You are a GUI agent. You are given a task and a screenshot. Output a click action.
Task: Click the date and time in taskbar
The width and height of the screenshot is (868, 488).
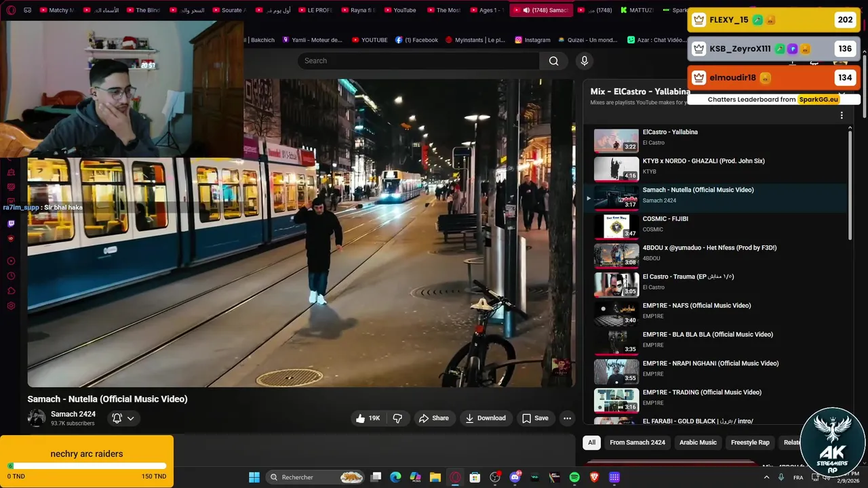point(849,477)
